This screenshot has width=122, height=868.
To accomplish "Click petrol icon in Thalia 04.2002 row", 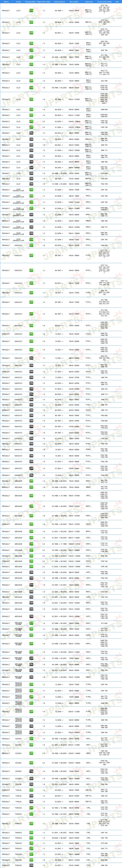I will coord(31,790).
